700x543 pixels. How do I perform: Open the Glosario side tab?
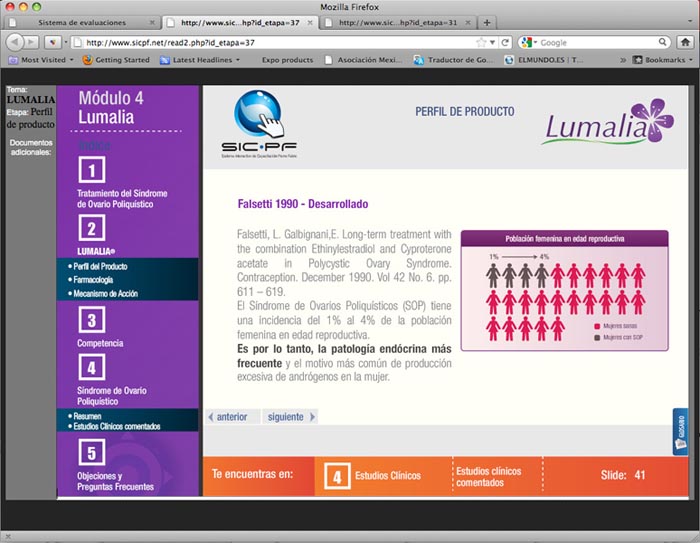coord(680,431)
